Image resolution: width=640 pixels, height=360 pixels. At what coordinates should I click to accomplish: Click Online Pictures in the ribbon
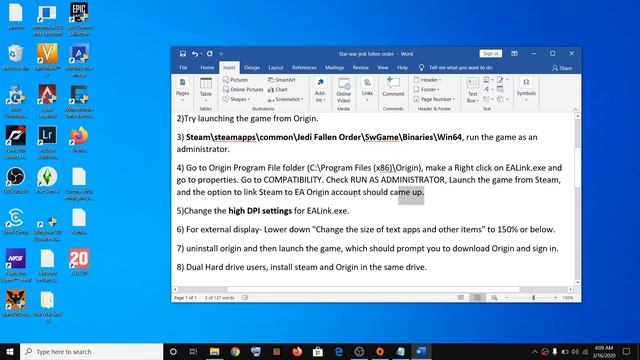coord(243,89)
